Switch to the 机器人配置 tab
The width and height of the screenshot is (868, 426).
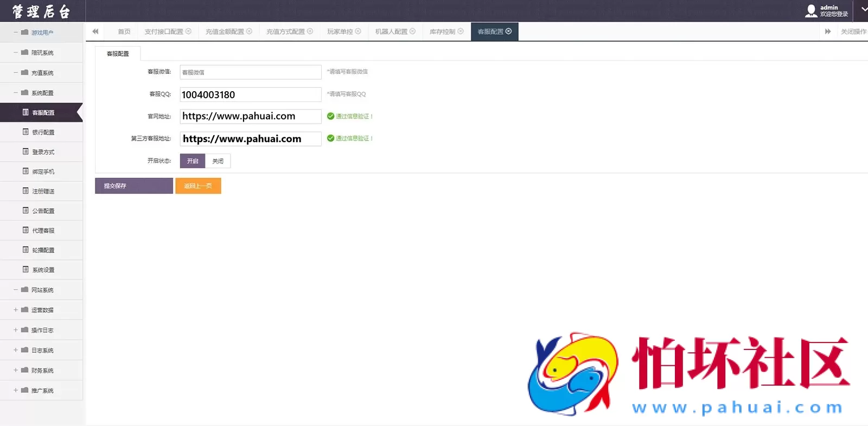[391, 31]
